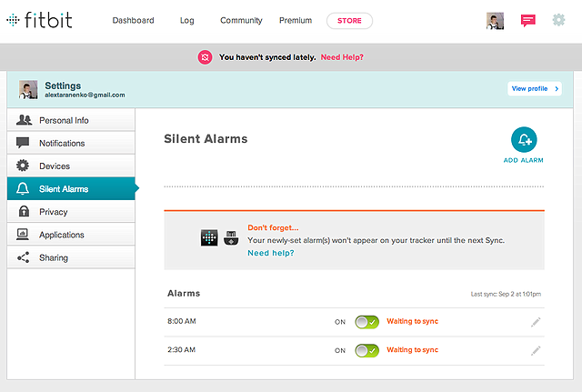
Task: Click You haven't synced lately message
Action: [267, 57]
